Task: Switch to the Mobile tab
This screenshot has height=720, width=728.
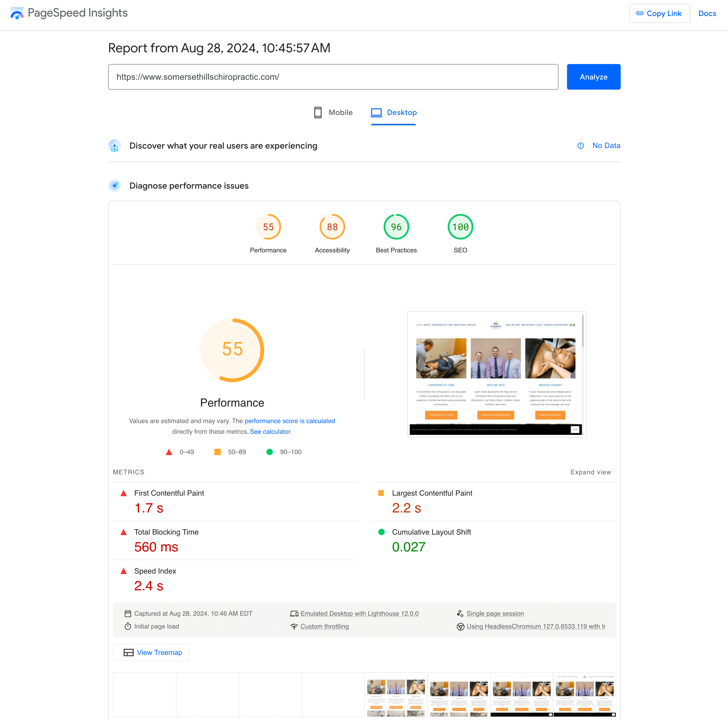Action: pyautogui.click(x=333, y=113)
